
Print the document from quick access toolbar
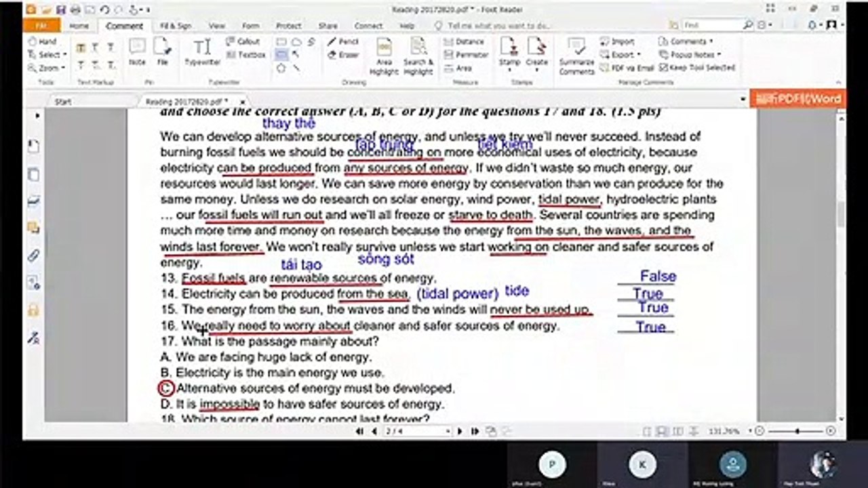pos(75,9)
